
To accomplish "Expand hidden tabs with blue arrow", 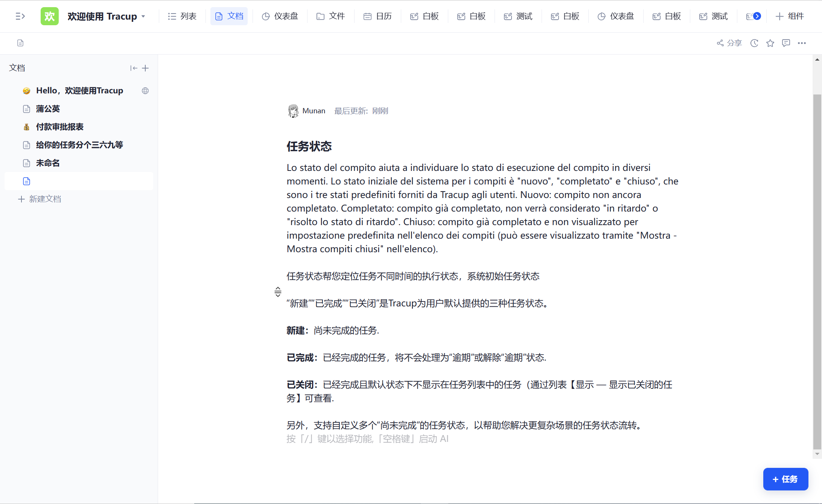I will (757, 16).
